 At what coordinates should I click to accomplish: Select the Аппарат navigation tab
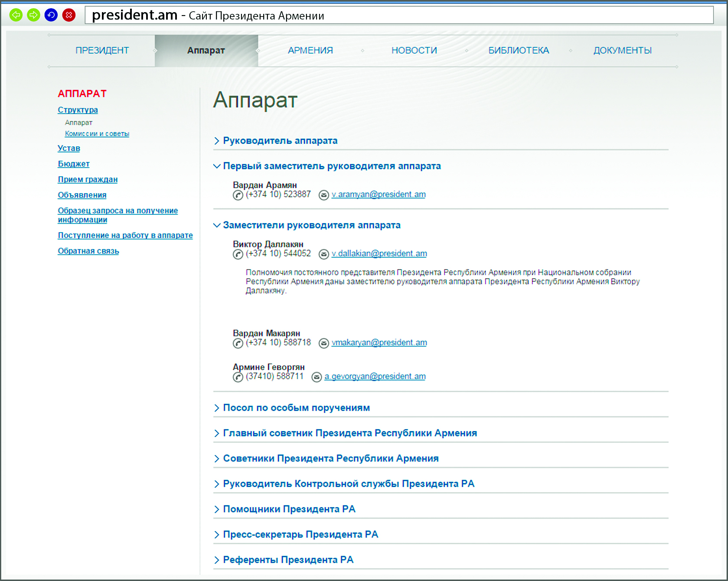coord(206,50)
